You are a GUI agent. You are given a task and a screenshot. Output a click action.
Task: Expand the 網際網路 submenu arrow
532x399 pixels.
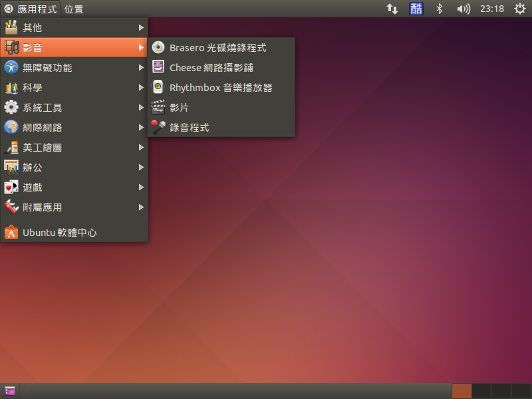click(x=141, y=128)
